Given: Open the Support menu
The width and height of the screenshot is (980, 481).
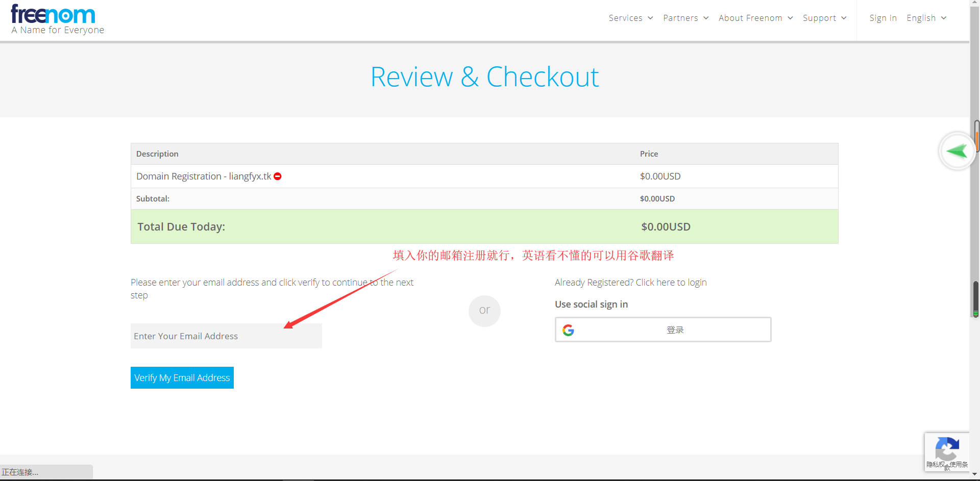Looking at the screenshot, I should coord(824,18).
